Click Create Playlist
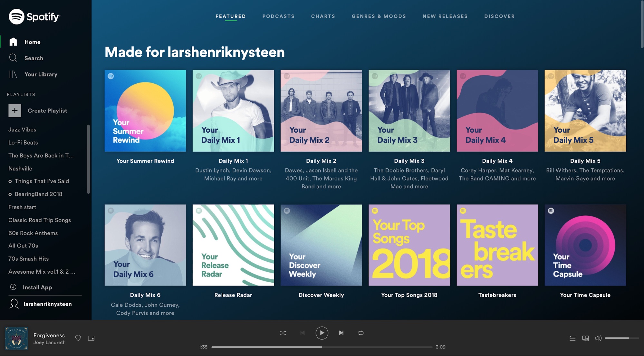This screenshot has height=356, width=644. point(47,110)
